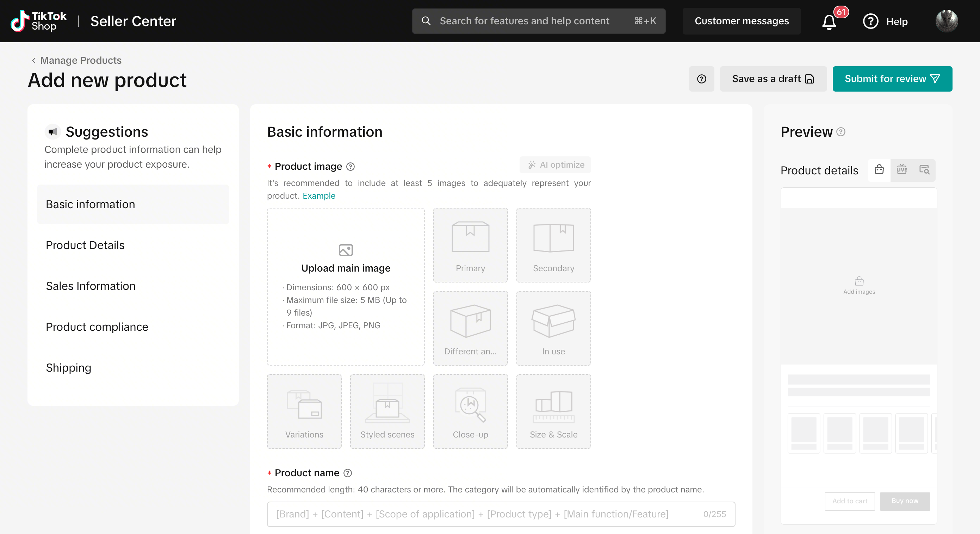Select Sales Information section
980x534 pixels.
click(91, 286)
